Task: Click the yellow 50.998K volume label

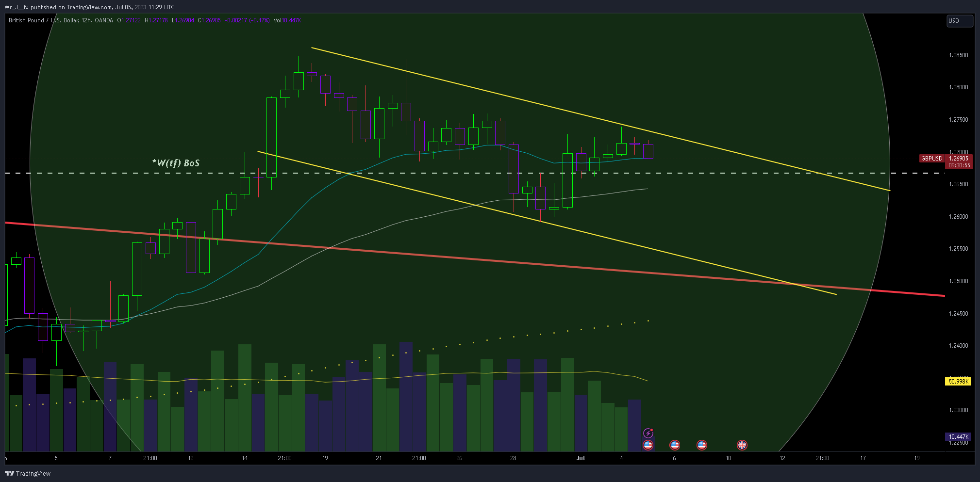Action: tap(958, 382)
